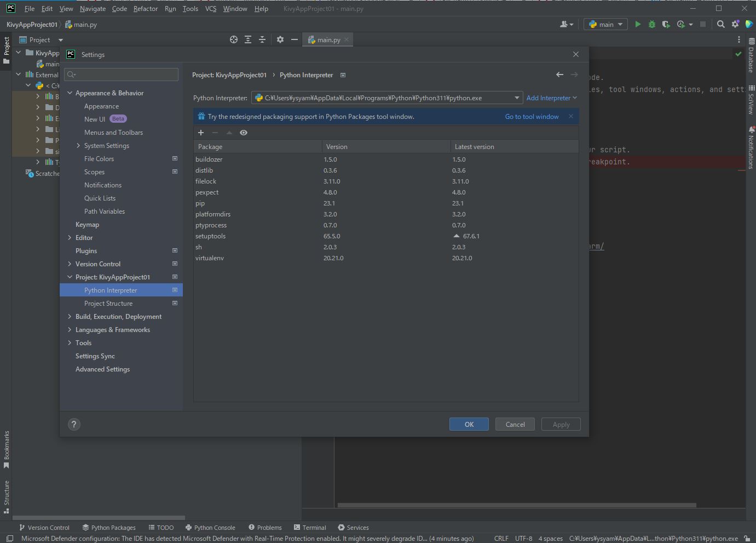Click the settings search field
This screenshot has width=756, height=543.
[122, 75]
